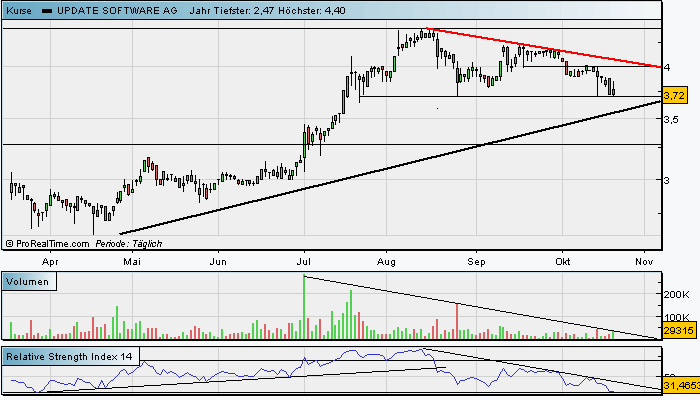Image resolution: width=700 pixels, height=400 pixels.
Task: Click the 200K volume axis label
Action: pos(676,295)
